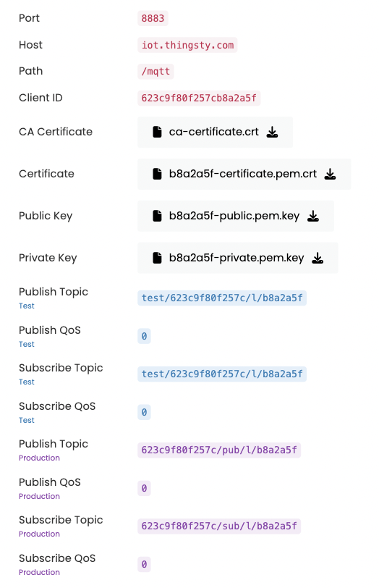Click download icon for private.pem.key
The image size is (379, 588).
318,258
